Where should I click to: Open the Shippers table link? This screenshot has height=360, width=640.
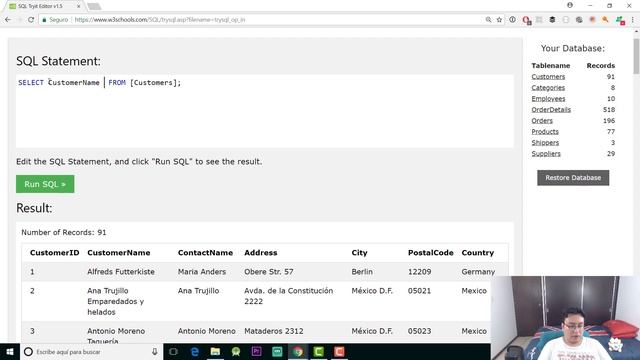tap(545, 143)
